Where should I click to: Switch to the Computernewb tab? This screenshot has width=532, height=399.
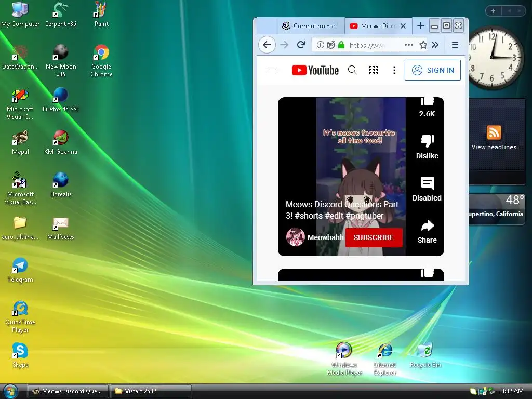(311, 26)
